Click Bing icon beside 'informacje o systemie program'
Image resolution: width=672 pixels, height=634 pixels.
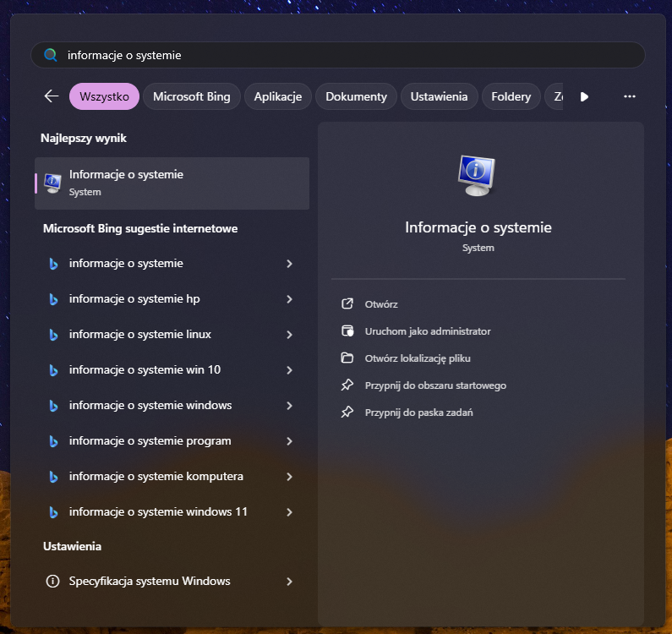(x=53, y=441)
